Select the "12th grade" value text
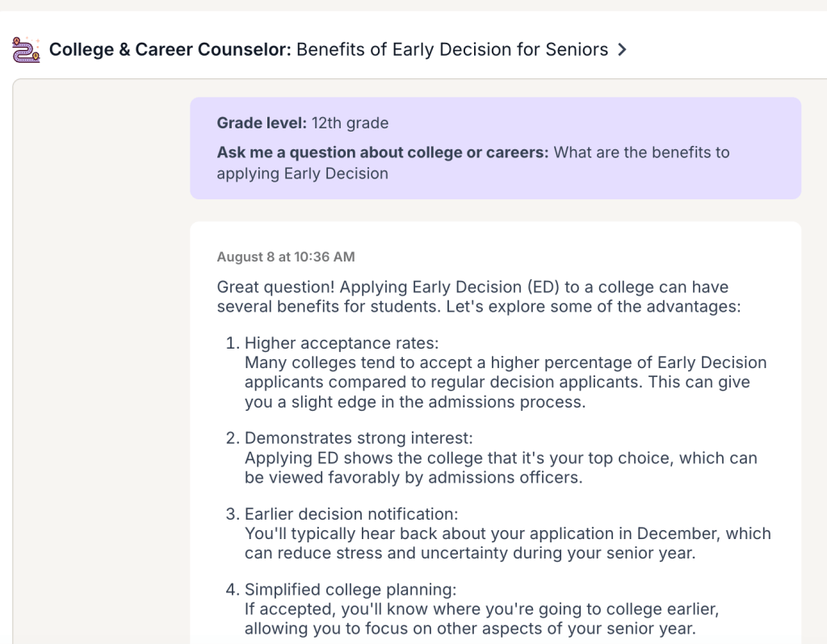This screenshot has width=827, height=644. tap(350, 123)
